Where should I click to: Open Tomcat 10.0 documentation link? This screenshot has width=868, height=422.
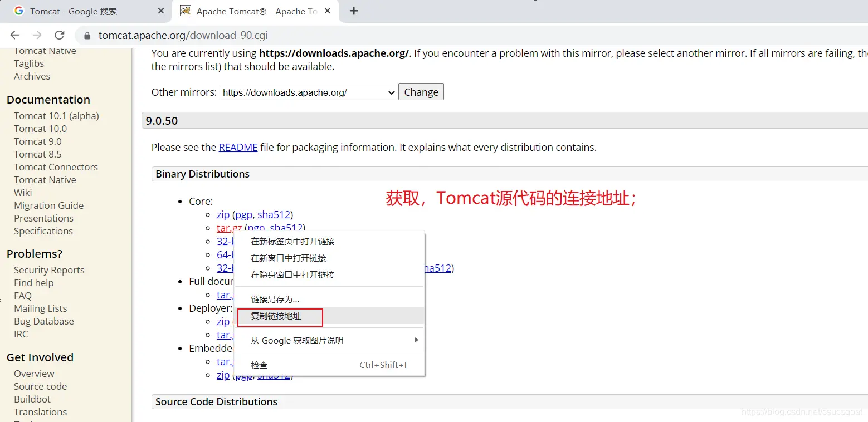click(40, 129)
